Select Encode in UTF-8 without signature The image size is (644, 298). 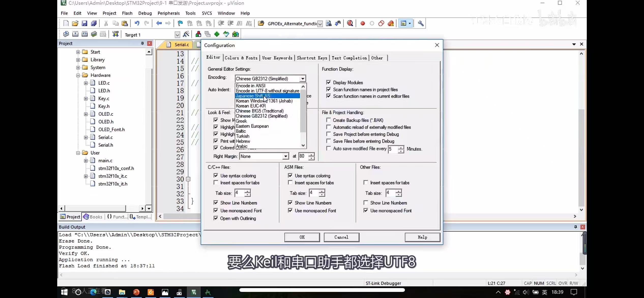[x=267, y=91]
